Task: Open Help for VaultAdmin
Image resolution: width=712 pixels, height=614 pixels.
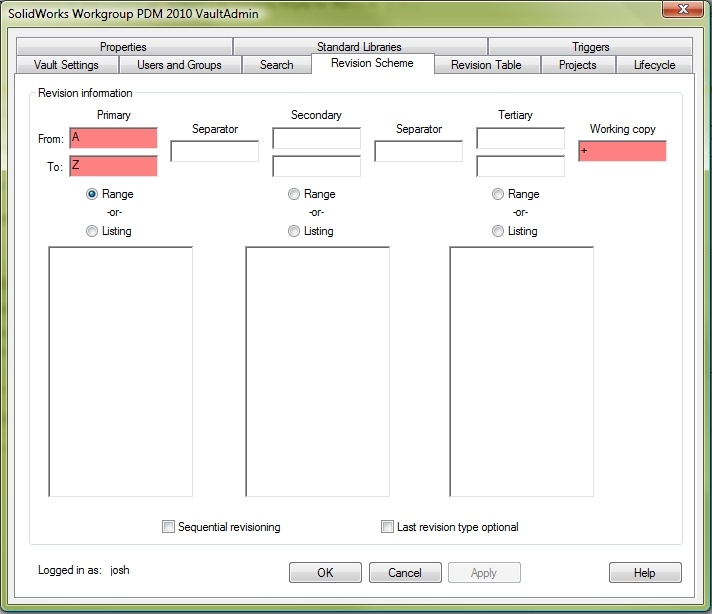Action: point(645,573)
